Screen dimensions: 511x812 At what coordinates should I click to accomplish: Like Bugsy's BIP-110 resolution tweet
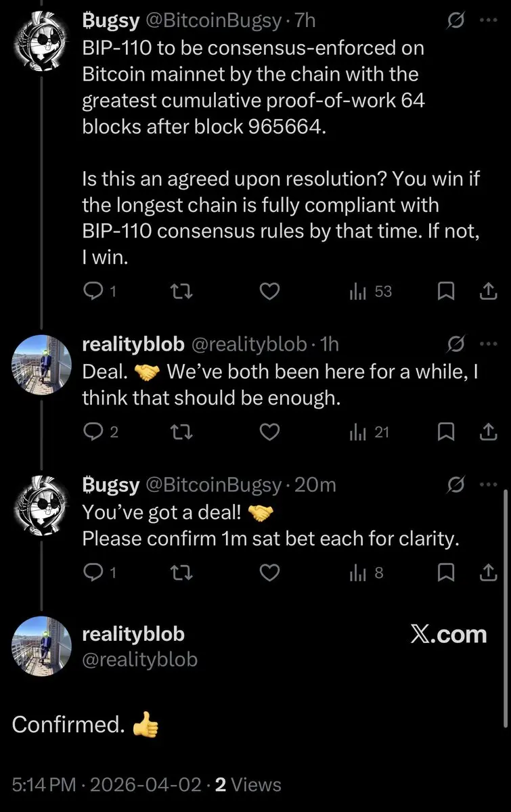coord(270,292)
